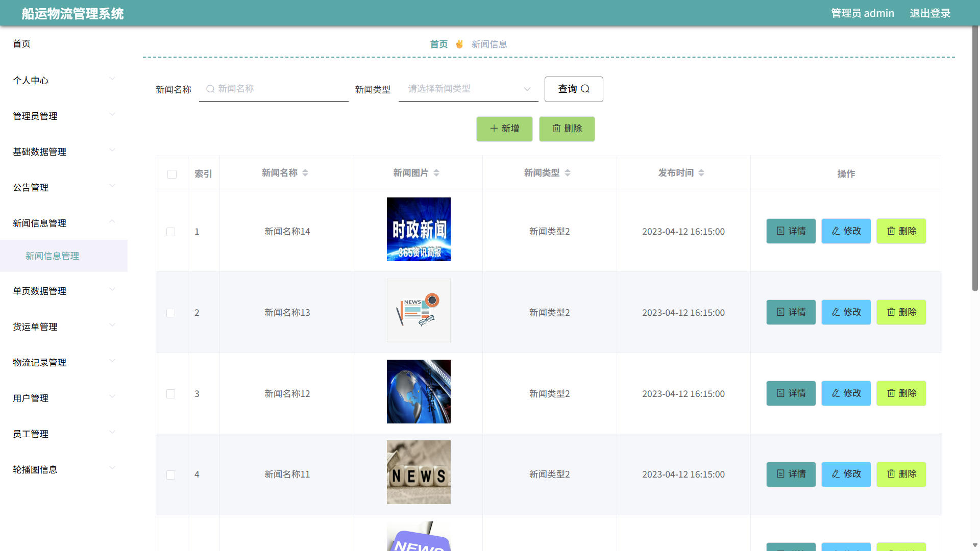Click the 首页 breadcrumb link
Screen dimensions: 980x551
click(x=439, y=44)
